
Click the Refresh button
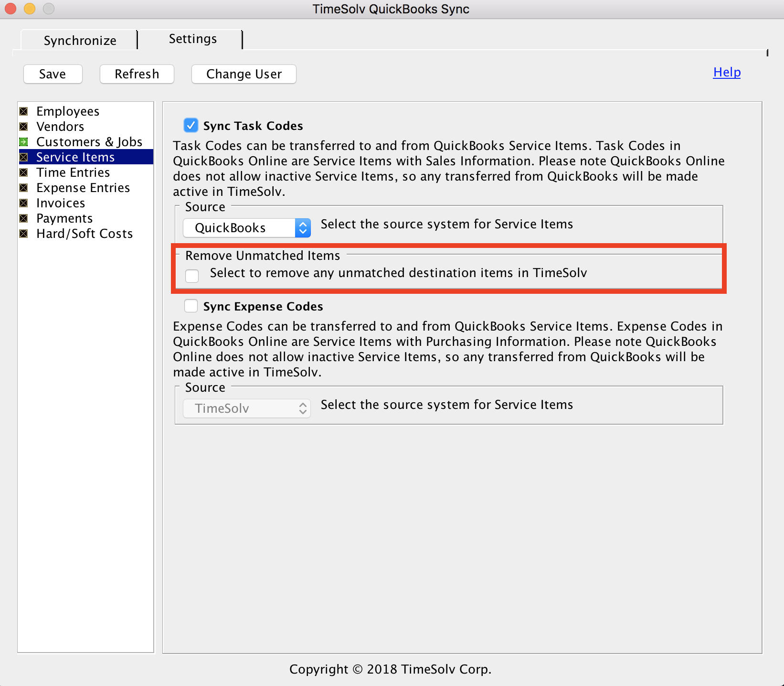(x=137, y=74)
